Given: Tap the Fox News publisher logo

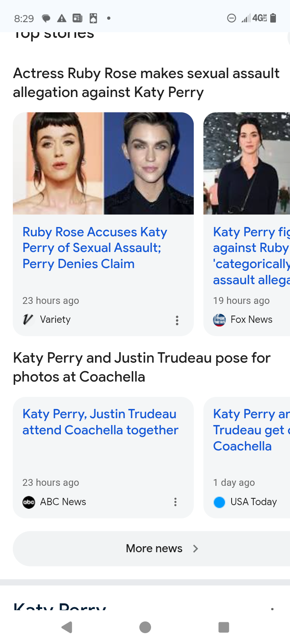Looking at the screenshot, I should click(219, 320).
